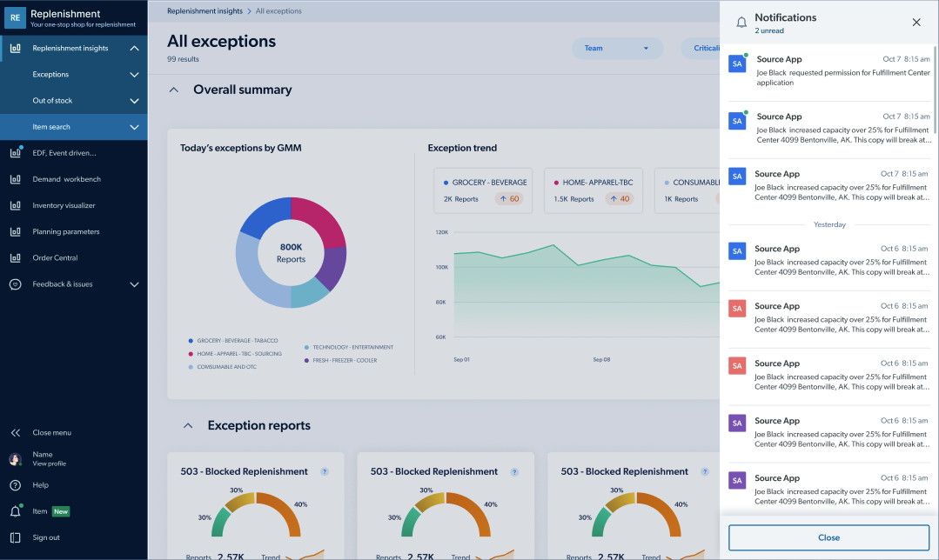Screen dimensions: 939x560
Task: Click the 2 unread text
Action: pos(769,31)
